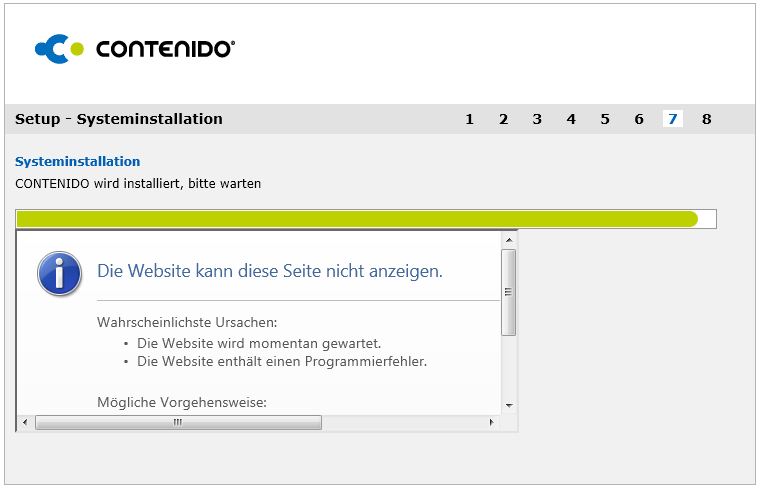Click the green installation progress bar
The width and height of the screenshot is (760, 489).
coord(357,219)
